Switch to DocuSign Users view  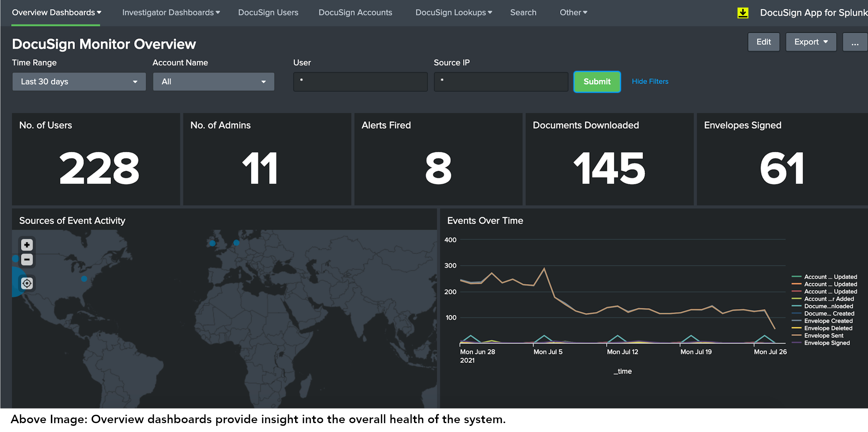pos(268,12)
